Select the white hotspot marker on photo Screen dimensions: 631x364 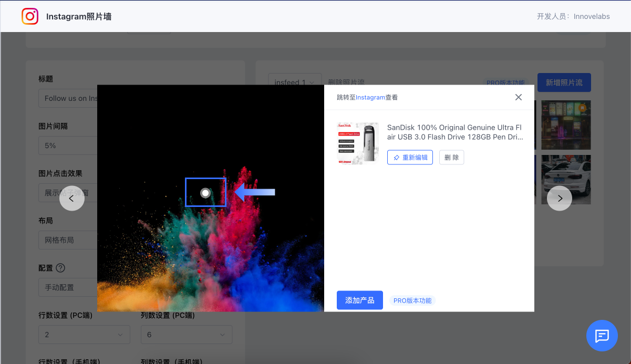(205, 193)
